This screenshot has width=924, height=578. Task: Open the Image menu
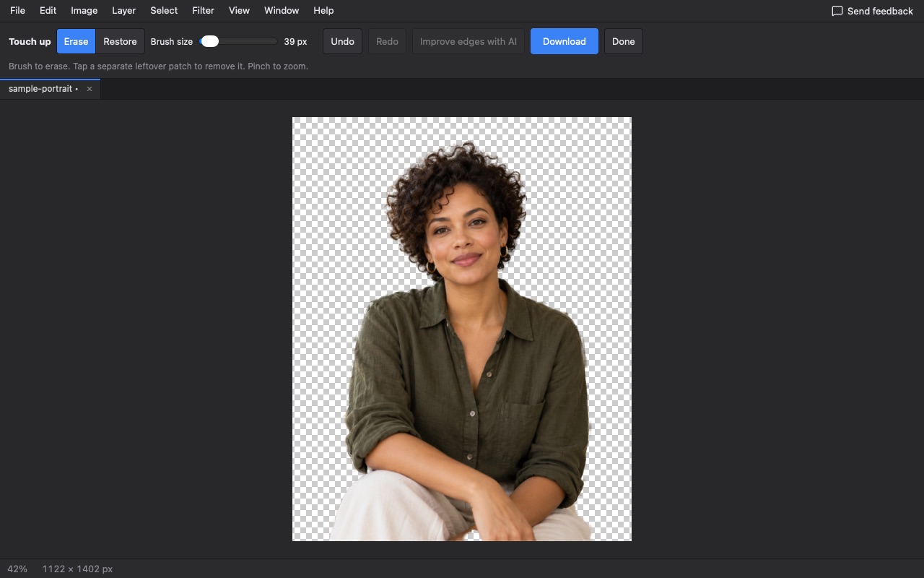[84, 10]
